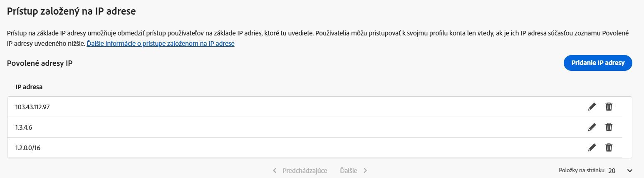Click the left chevron pagination arrow

click(x=275, y=170)
